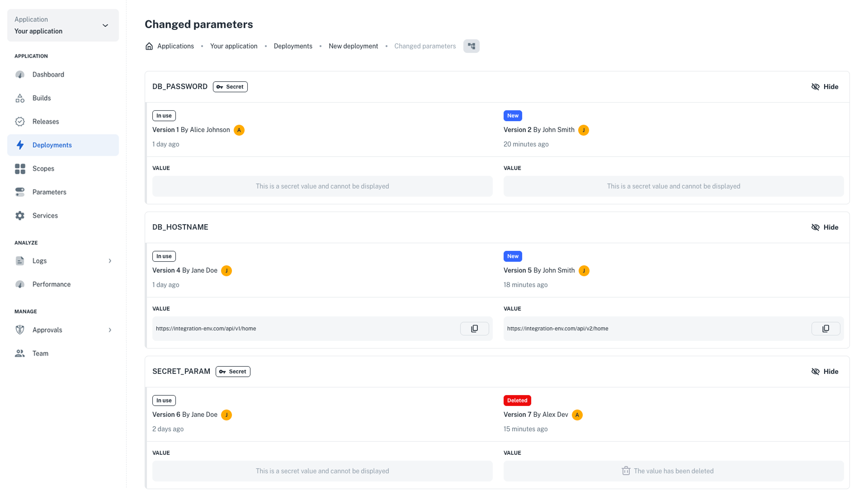Copy the v2 hostname value
This screenshot has width=868, height=495.
(x=826, y=329)
